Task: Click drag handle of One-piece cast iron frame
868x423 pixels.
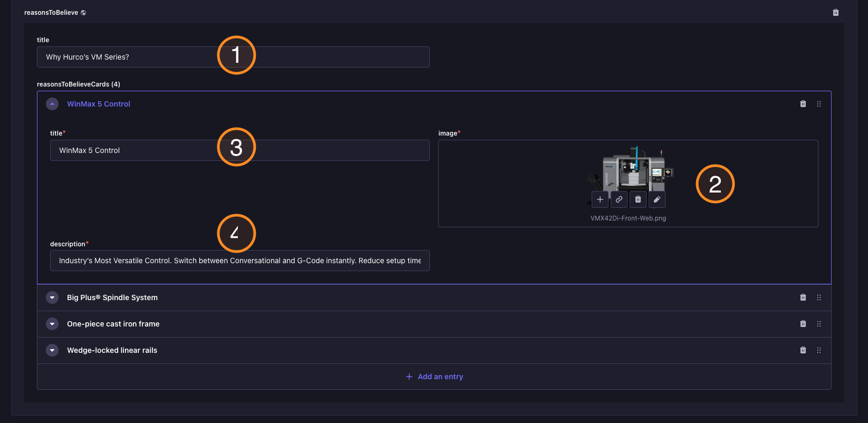Action: tap(819, 324)
